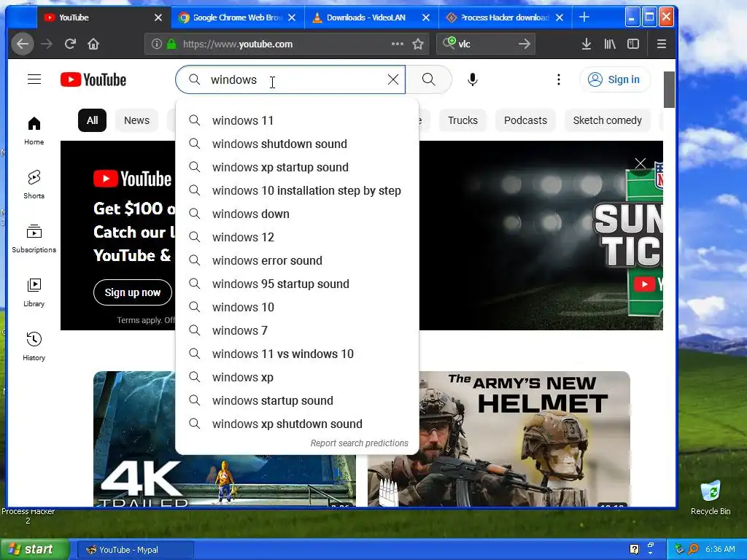Choose the 'windows down' suggestion
This screenshot has height=560, width=747.
[298, 214]
